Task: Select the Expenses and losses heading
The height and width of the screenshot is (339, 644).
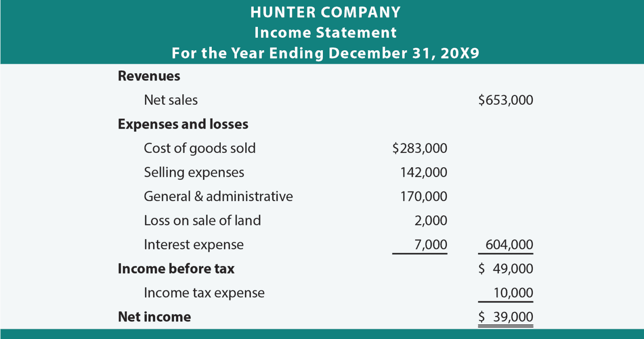Action: (183, 124)
